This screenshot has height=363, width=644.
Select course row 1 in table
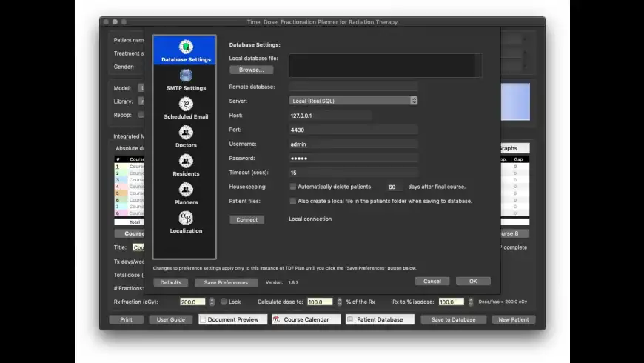(129, 167)
